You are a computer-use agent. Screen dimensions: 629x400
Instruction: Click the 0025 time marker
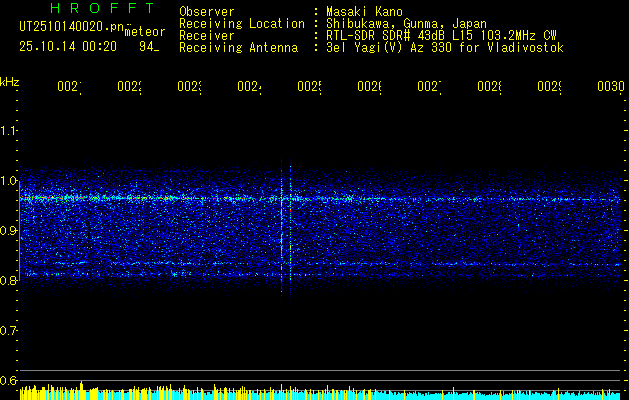310,86
